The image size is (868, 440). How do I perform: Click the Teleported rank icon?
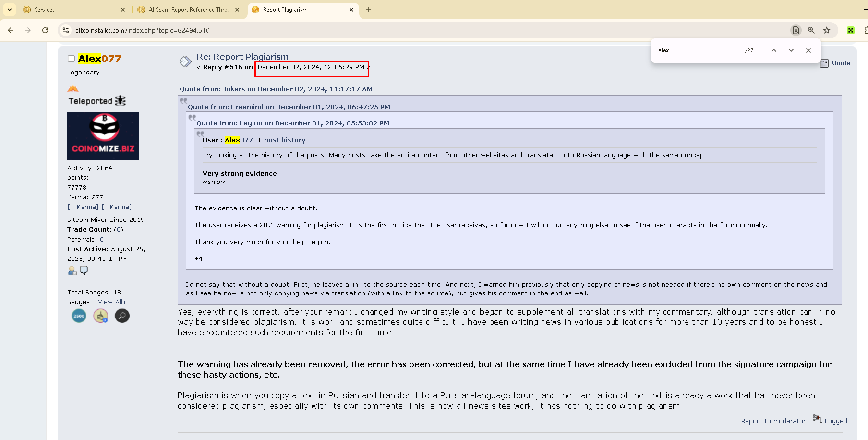(x=97, y=101)
